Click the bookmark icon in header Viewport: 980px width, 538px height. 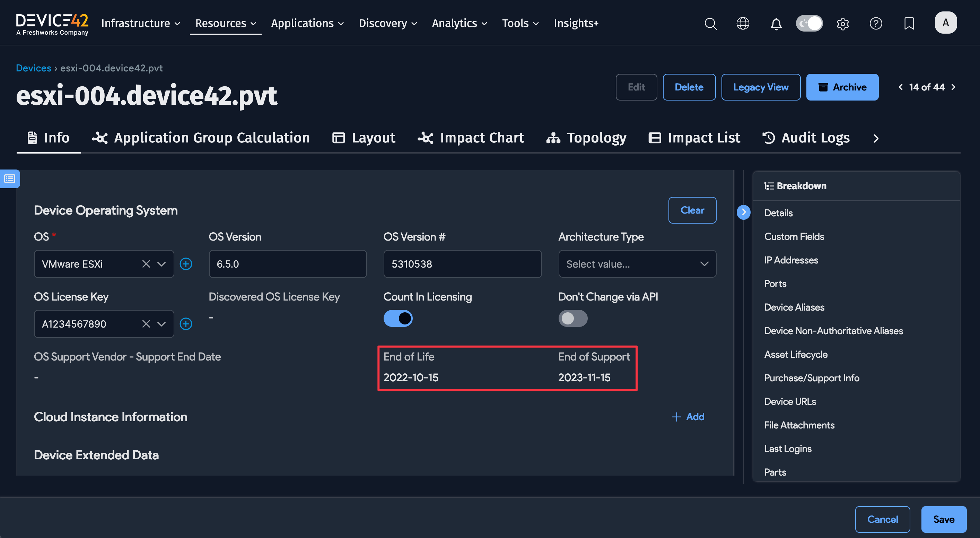(x=909, y=24)
